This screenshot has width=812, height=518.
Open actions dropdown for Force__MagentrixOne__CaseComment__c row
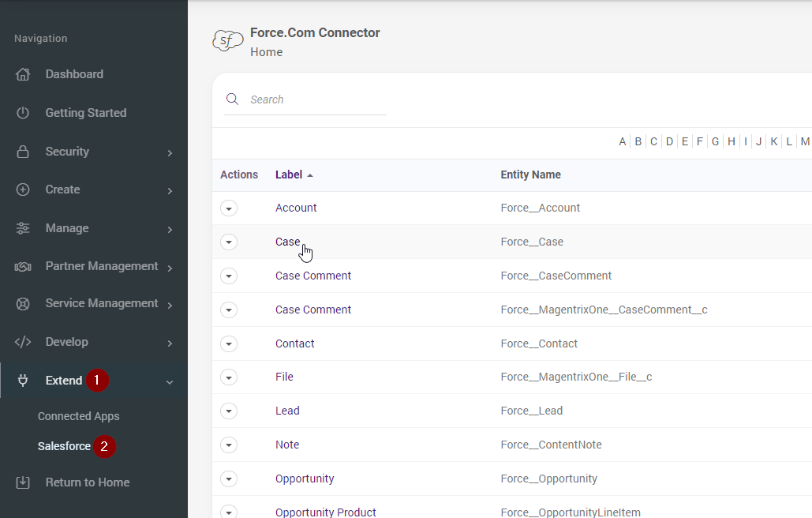click(229, 310)
